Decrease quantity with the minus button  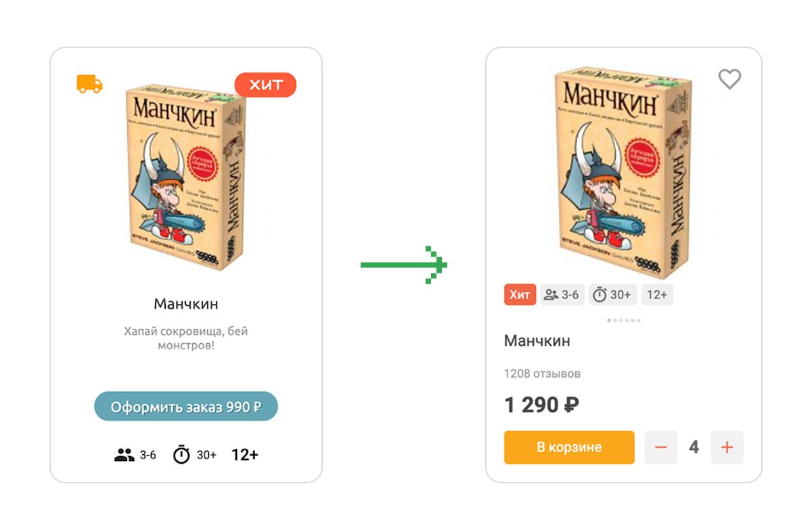coord(661,447)
